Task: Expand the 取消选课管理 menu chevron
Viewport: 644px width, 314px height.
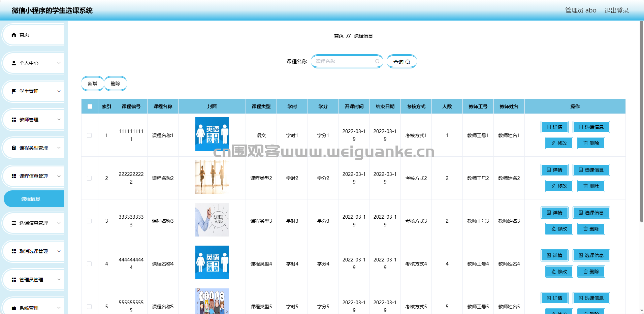Action: (x=59, y=251)
